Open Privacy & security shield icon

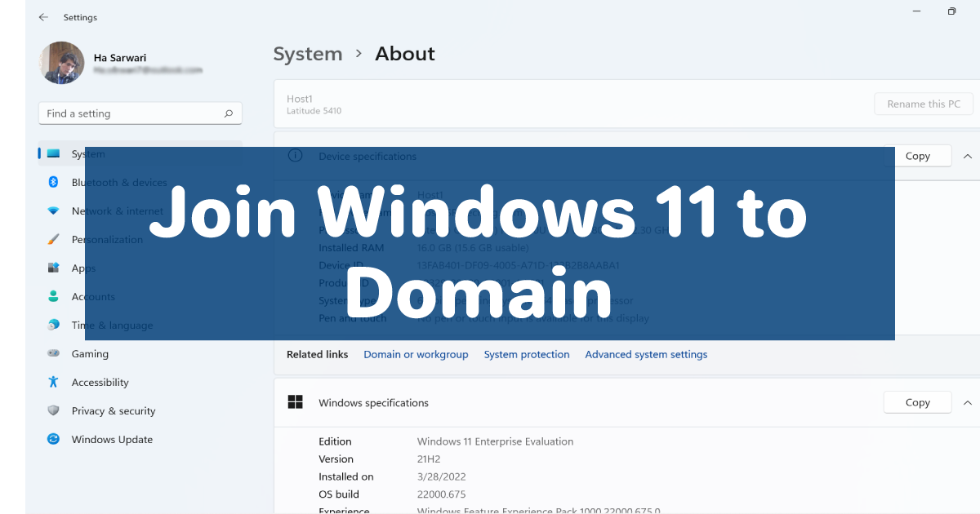coord(54,410)
